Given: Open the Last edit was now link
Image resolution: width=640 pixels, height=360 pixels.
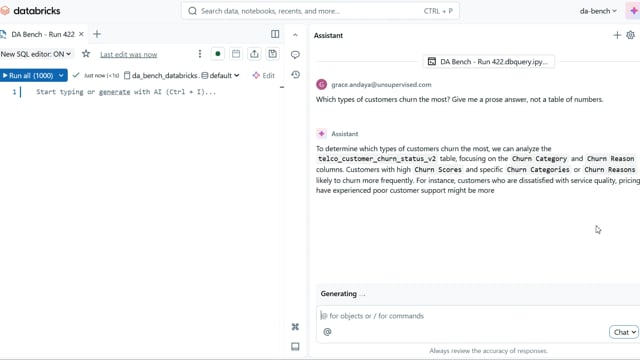Looking at the screenshot, I should (x=129, y=54).
